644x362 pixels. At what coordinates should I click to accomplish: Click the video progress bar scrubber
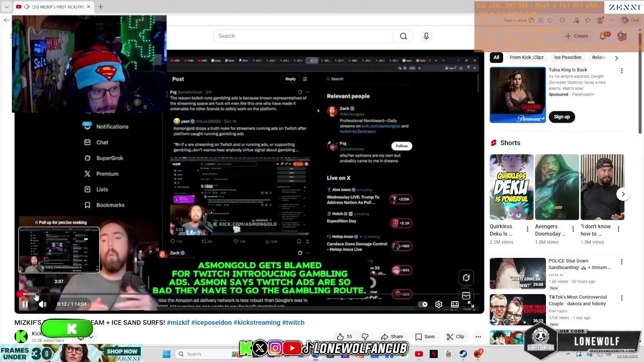pyautogui.click(x=21, y=294)
